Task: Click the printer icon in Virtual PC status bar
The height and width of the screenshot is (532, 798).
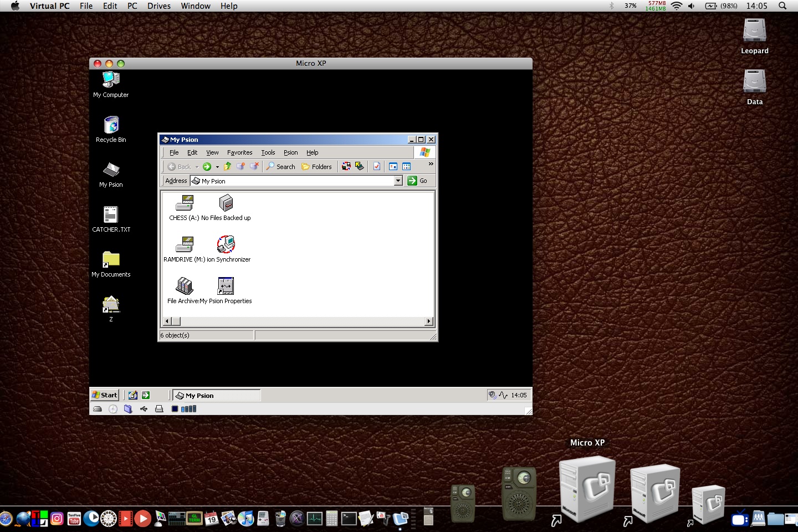Action: coord(159,409)
